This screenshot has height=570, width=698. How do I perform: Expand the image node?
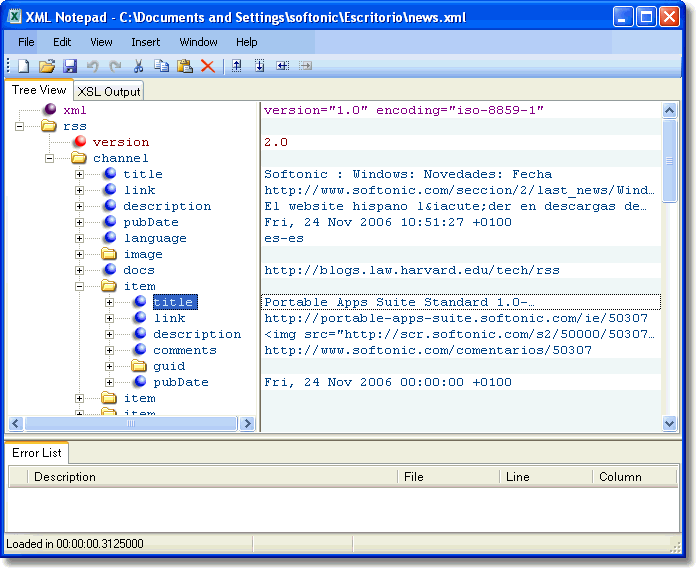(79, 255)
